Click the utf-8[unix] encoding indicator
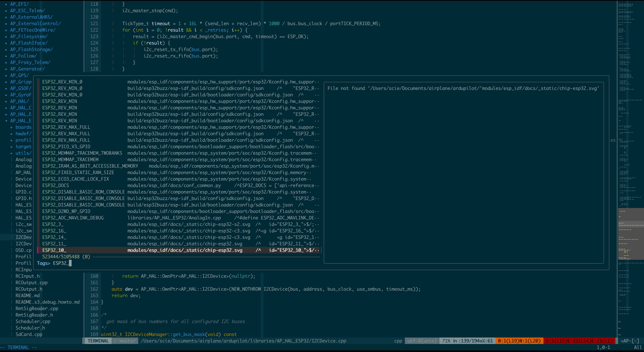The image size is (644, 352). click(422, 341)
